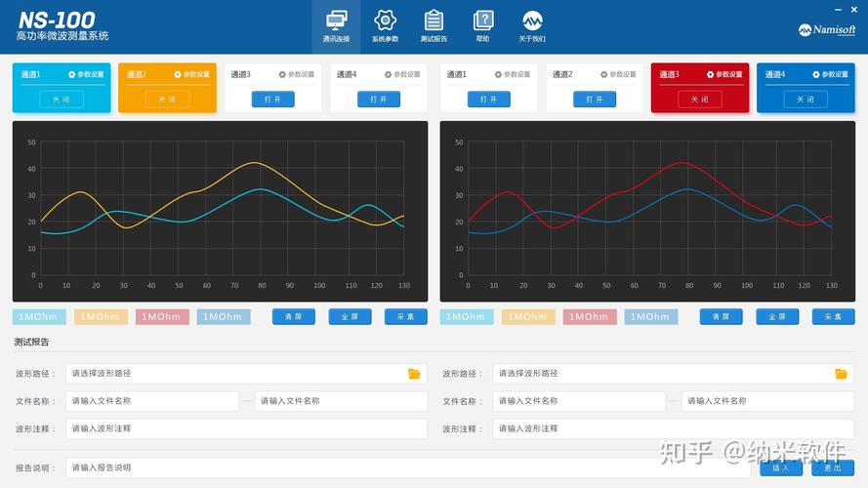Click the Namisoft logo
The width and height of the screenshot is (868, 488).
(x=827, y=30)
